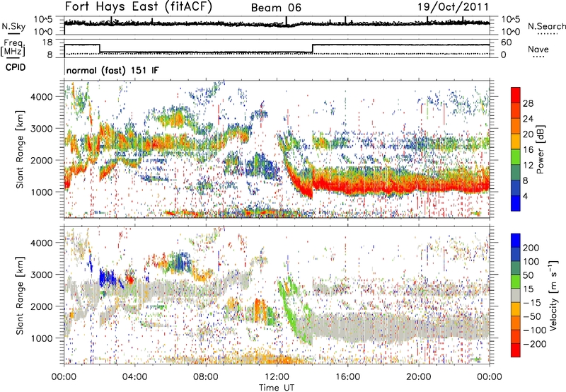Image resolution: width=566 pixels, height=392 pixels.
Task: Click the '-200' value on Velocity scale
Action: [x=534, y=344]
